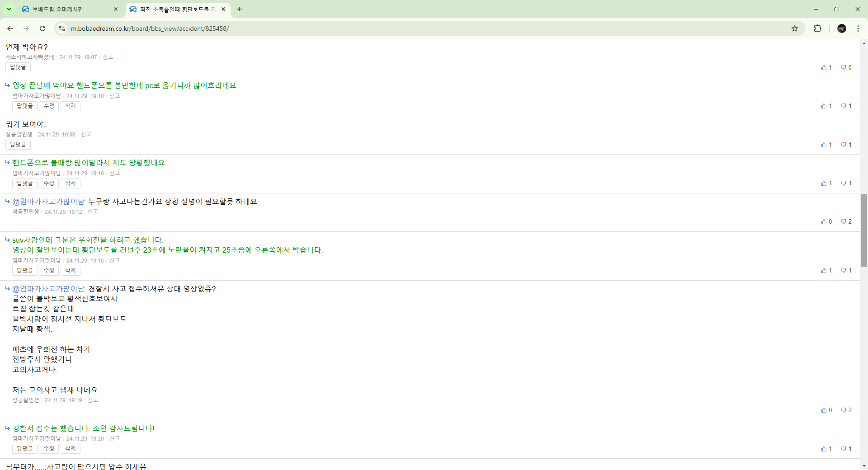868x470 pixels.
Task: Report (신고) the 19:12 reply by 성공할인생
Action: tap(93, 211)
